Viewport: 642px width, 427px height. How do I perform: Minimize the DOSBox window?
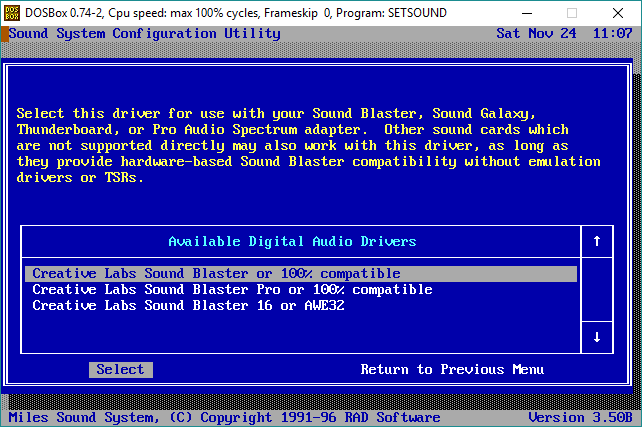click(527, 13)
